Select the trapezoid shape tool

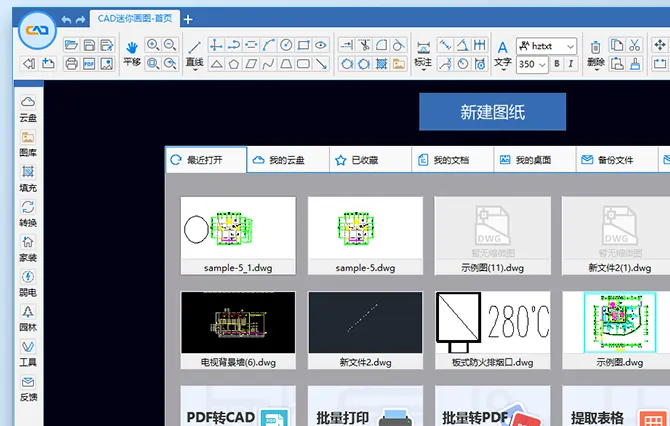click(286, 64)
